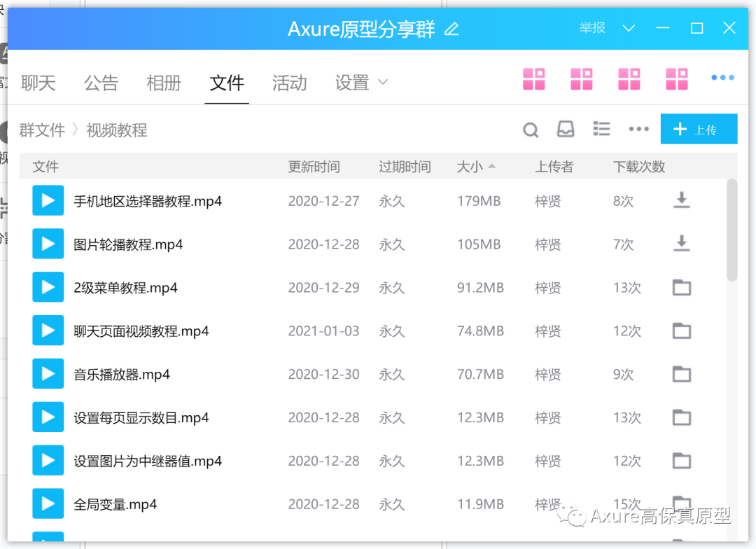Switch to the 相册 tab
The image size is (756, 549).
[163, 83]
